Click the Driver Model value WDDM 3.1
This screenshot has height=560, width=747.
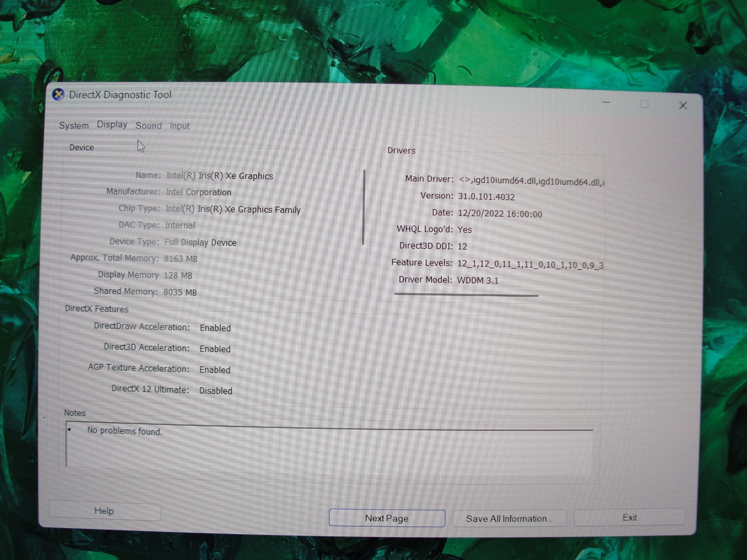478,280
